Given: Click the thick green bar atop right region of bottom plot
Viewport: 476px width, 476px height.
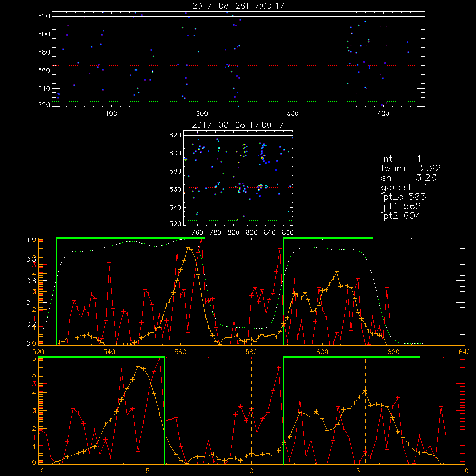Looking at the screenshot, I should (352, 357).
